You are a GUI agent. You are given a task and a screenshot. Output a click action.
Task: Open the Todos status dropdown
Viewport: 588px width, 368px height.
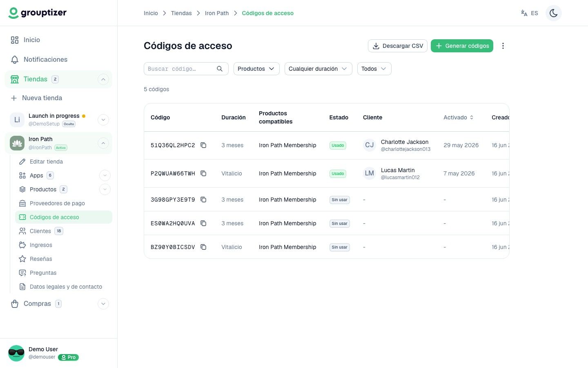point(374,69)
